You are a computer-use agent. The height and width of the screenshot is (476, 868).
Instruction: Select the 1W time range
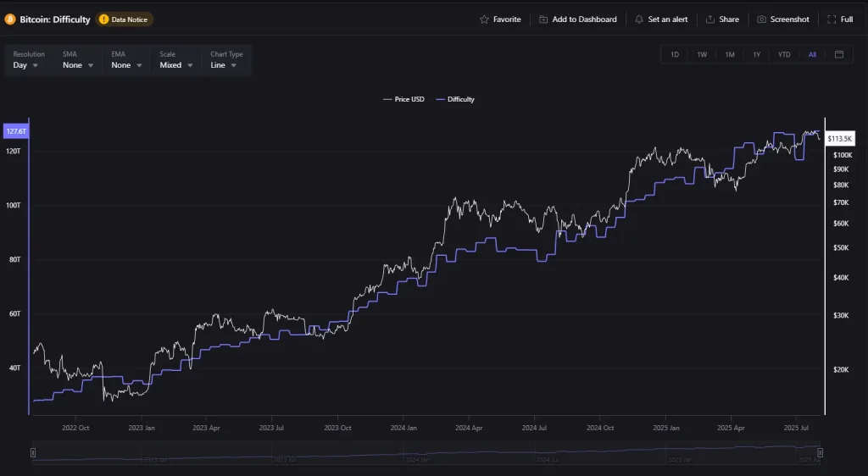702,55
